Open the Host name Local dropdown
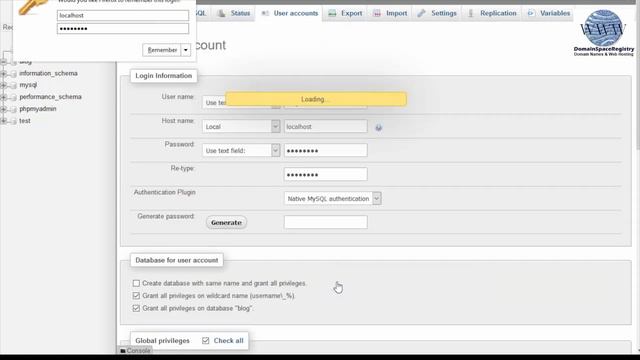This screenshot has width=640, height=360. [x=241, y=127]
